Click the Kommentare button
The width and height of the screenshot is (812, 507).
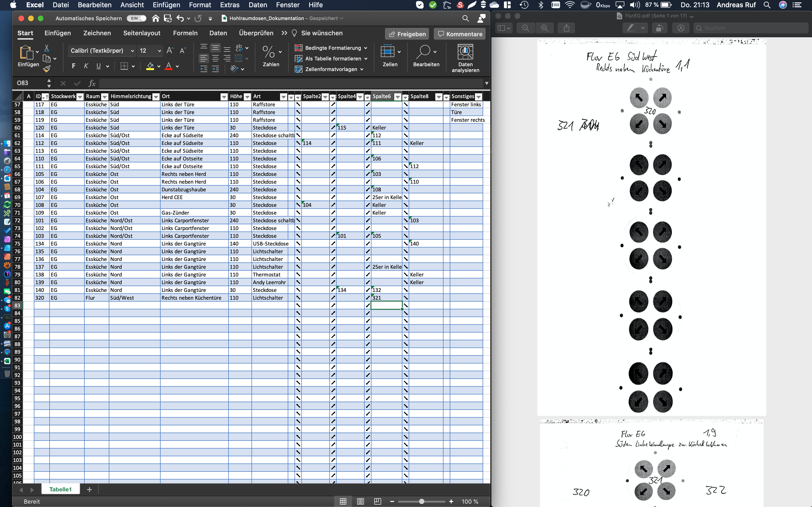click(460, 34)
